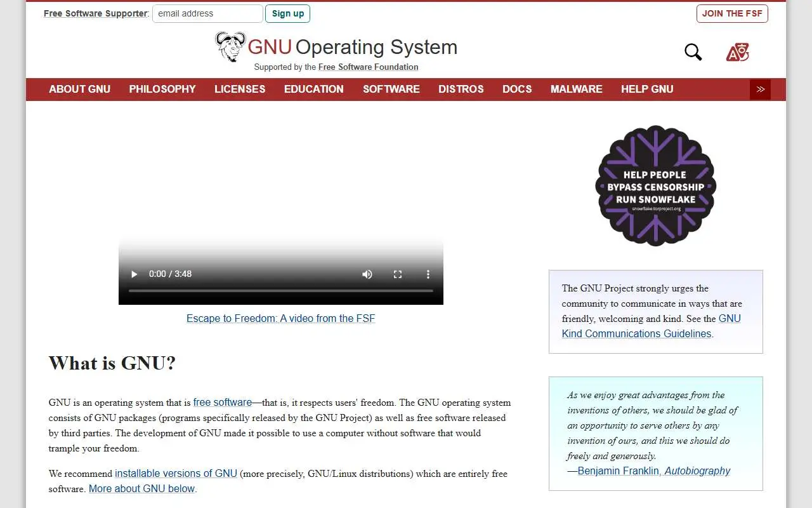Open the LICENSES menu

click(x=240, y=90)
